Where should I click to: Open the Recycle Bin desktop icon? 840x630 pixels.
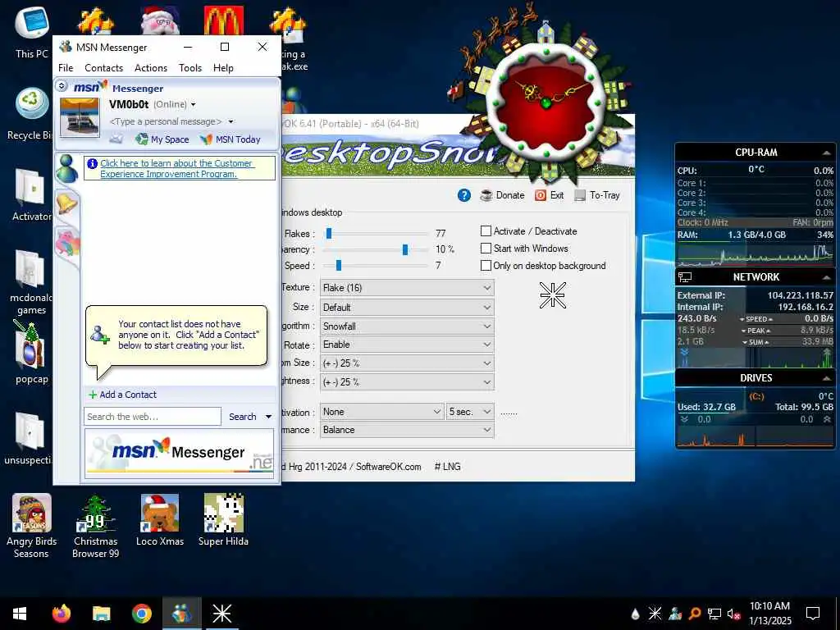coord(30,114)
